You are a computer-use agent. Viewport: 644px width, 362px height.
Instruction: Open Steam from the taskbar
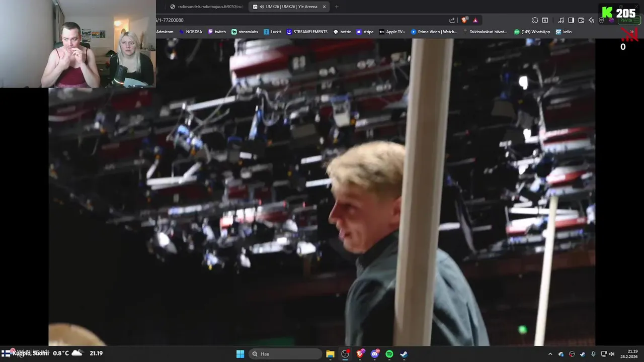(x=404, y=354)
